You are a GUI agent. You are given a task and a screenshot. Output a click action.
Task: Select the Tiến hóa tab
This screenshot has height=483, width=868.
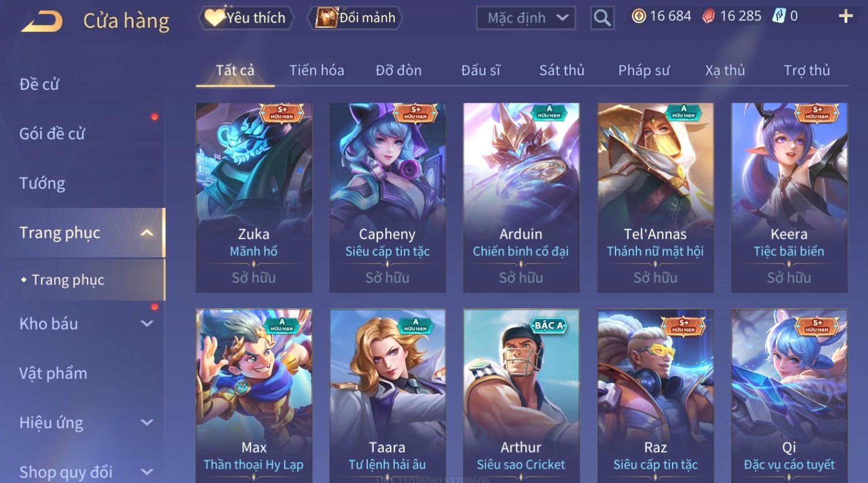tap(316, 70)
